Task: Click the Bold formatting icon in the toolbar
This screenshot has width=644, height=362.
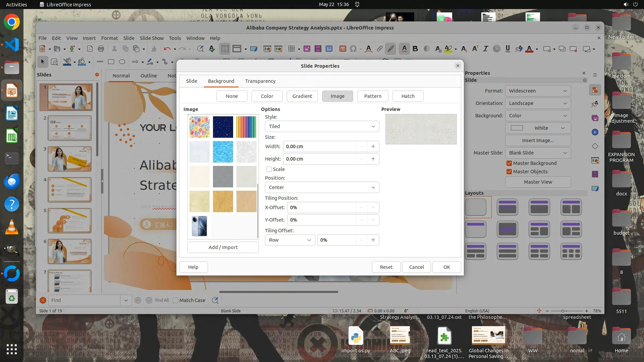Action: point(415,49)
